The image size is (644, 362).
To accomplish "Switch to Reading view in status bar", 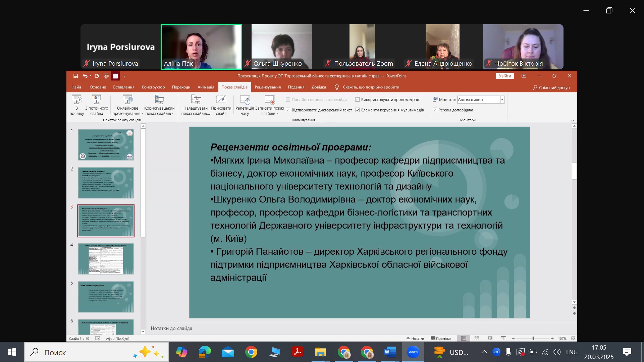I will click(490, 339).
